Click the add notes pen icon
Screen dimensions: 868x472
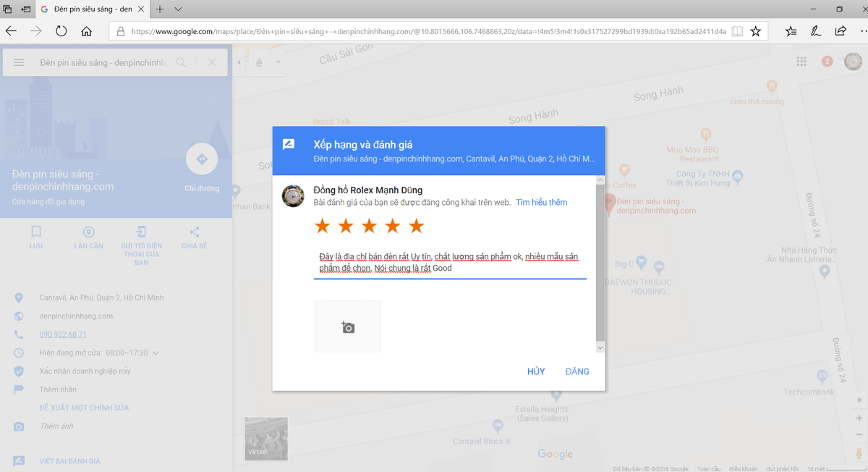[816, 32]
